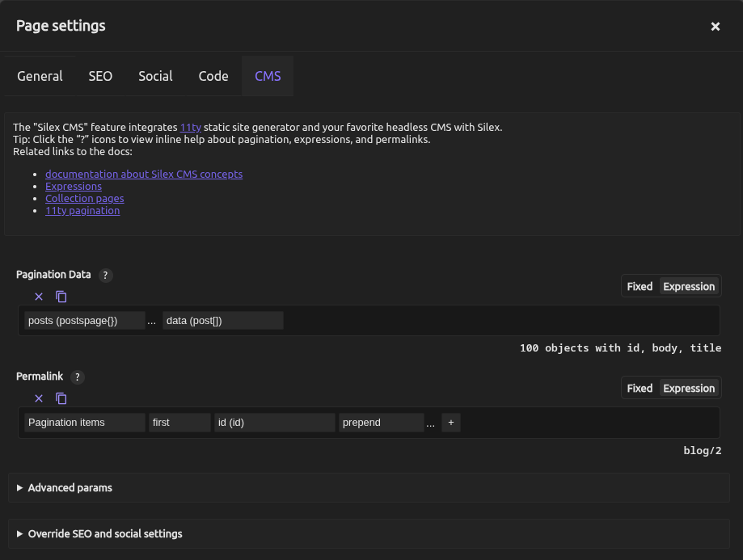
Task: Set Permalink mode to Fixed
Action: [x=640, y=389]
